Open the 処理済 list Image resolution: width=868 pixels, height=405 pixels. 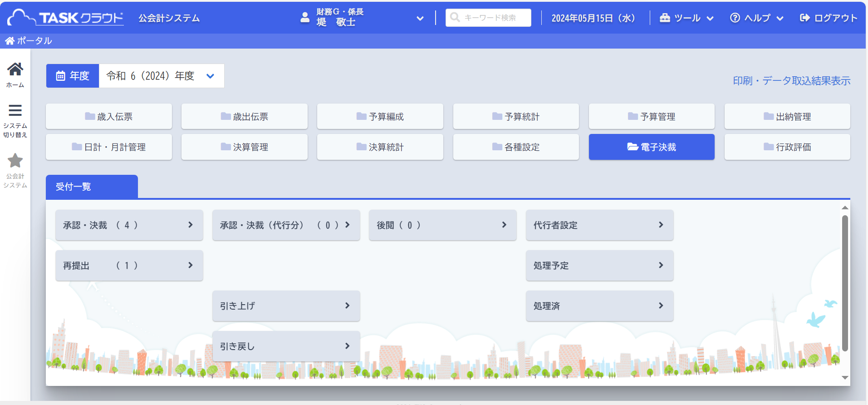pyautogui.click(x=600, y=306)
